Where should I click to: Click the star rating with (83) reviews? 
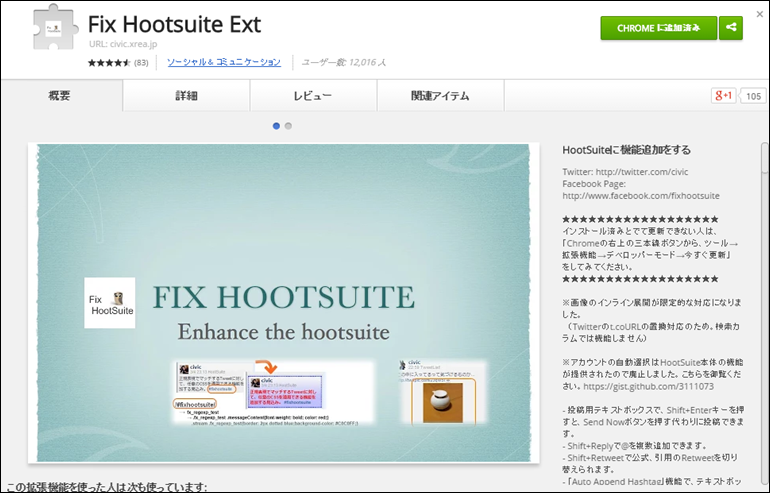click(118, 63)
